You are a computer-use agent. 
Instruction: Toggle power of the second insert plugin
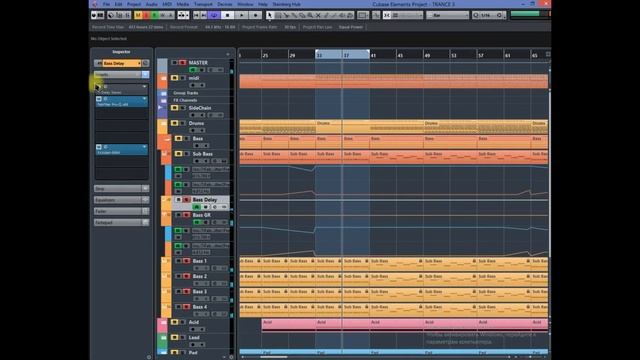click(x=99, y=99)
